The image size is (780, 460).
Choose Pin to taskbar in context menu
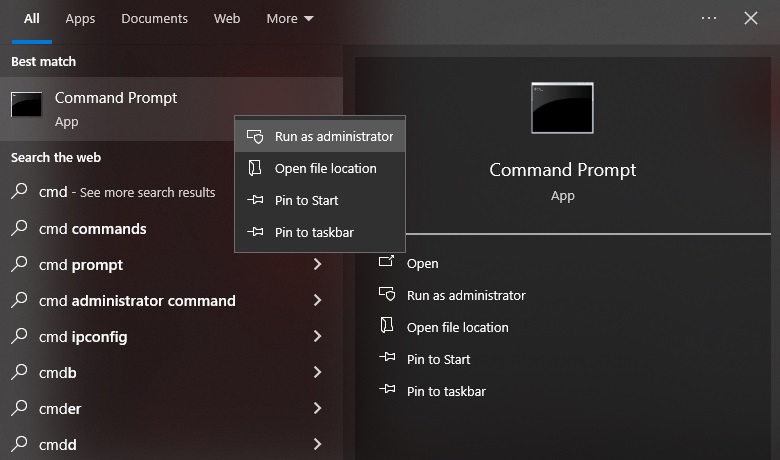pyautogui.click(x=320, y=232)
